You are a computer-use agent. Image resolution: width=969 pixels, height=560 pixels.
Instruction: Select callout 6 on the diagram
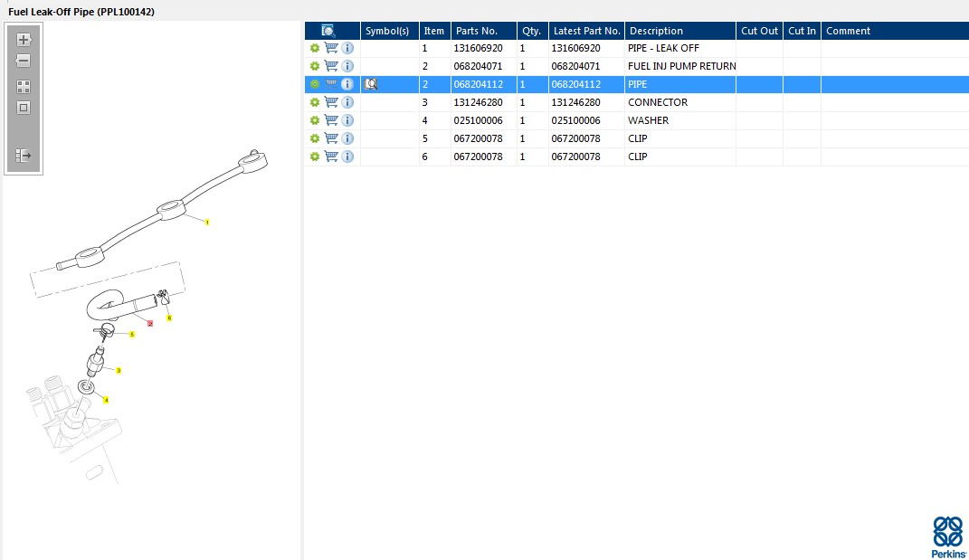click(x=169, y=318)
